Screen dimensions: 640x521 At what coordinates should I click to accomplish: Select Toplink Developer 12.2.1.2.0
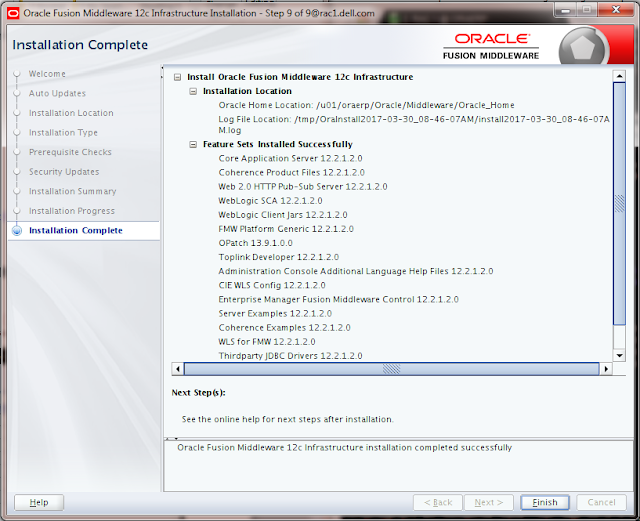[279, 257]
